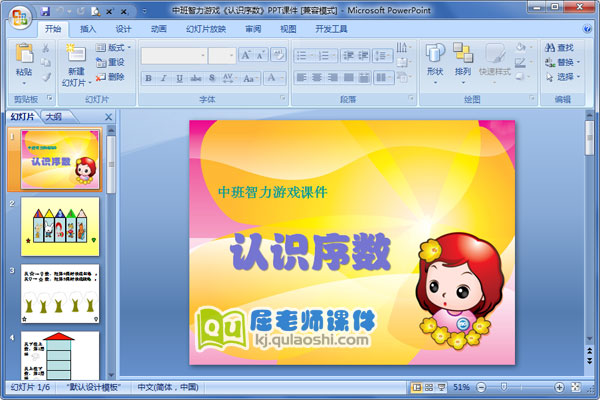Click Normal view icon in status bar
This screenshot has width=600, height=400.
[x=416, y=387]
